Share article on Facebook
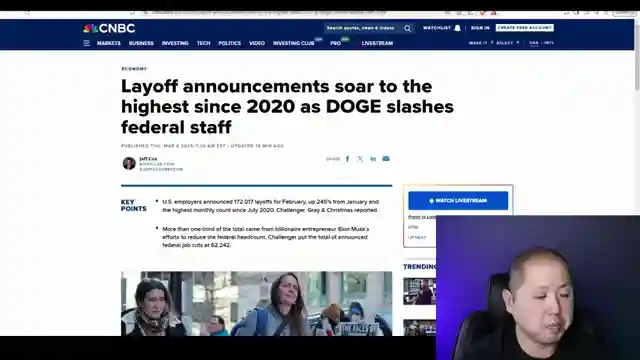The image size is (640, 360). coord(347,159)
